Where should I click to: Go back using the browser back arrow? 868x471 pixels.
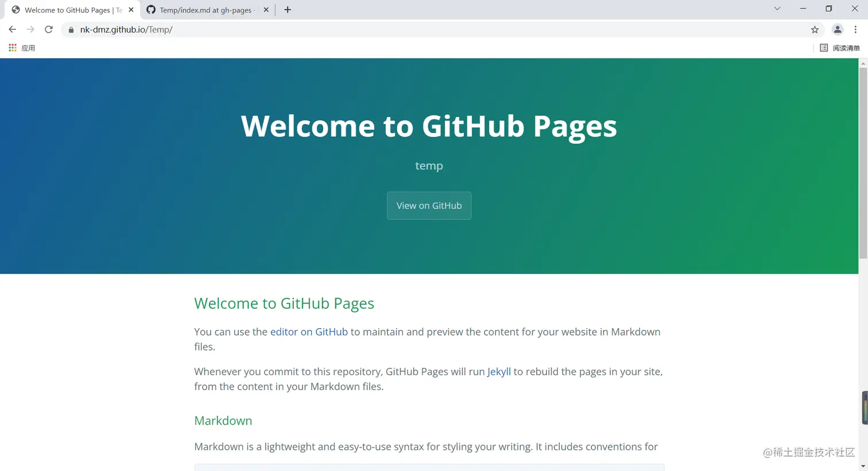click(12, 29)
